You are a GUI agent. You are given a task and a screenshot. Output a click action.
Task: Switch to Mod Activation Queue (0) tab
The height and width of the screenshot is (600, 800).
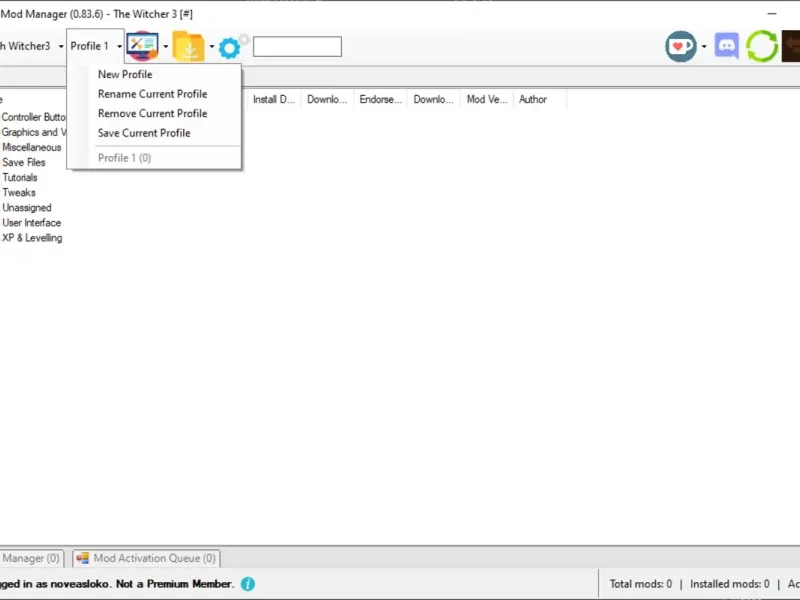(146, 558)
